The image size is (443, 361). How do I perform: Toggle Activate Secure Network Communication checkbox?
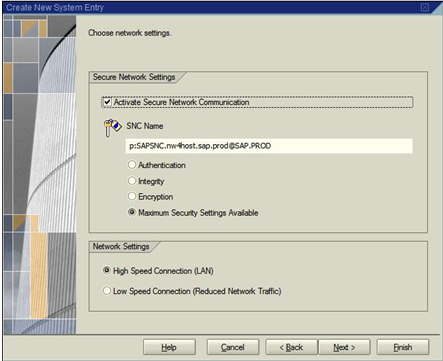tap(107, 102)
